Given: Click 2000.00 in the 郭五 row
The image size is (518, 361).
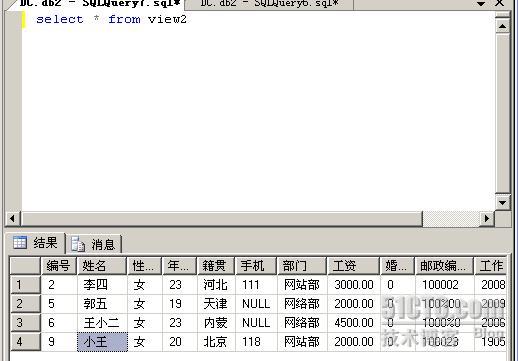Looking at the screenshot, I should 354,304.
